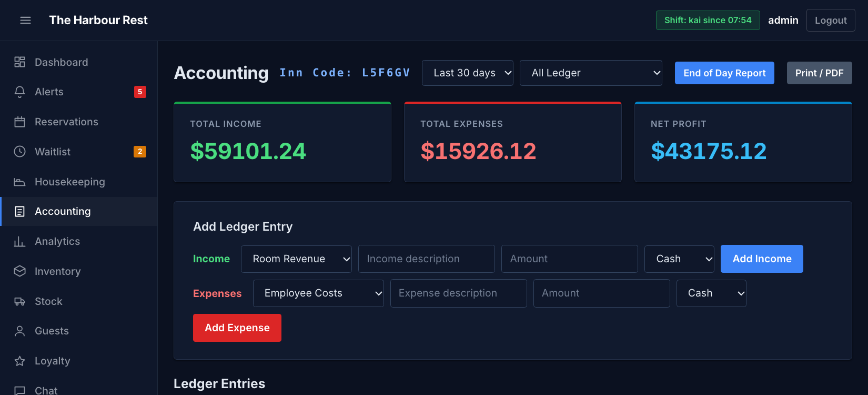Open the expense Cash payment dropdown
The width and height of the screenshot is (868, 395).
(711, 293)
